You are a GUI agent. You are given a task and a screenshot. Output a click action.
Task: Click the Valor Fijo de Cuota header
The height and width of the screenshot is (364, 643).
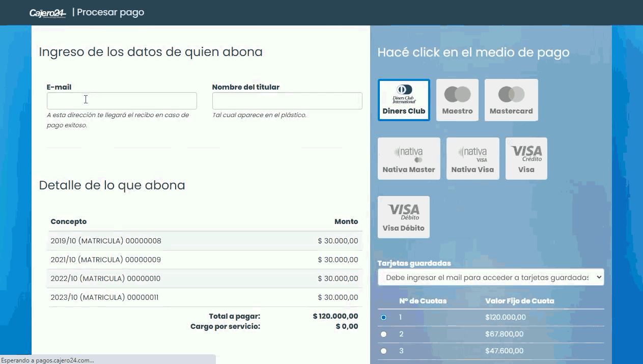[520, 301]
